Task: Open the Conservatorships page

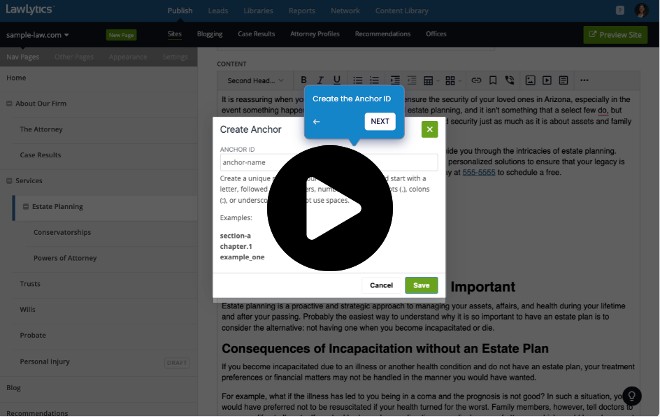Action: click(x=62, y=232)
